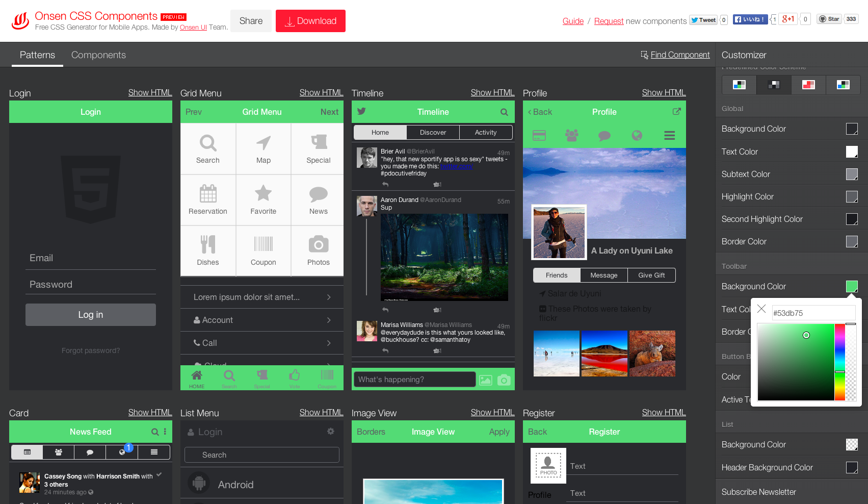Viewport: 868px width, 504px height.
Task: Select the Map arrow icon tile
Action: tap(263, 143)
